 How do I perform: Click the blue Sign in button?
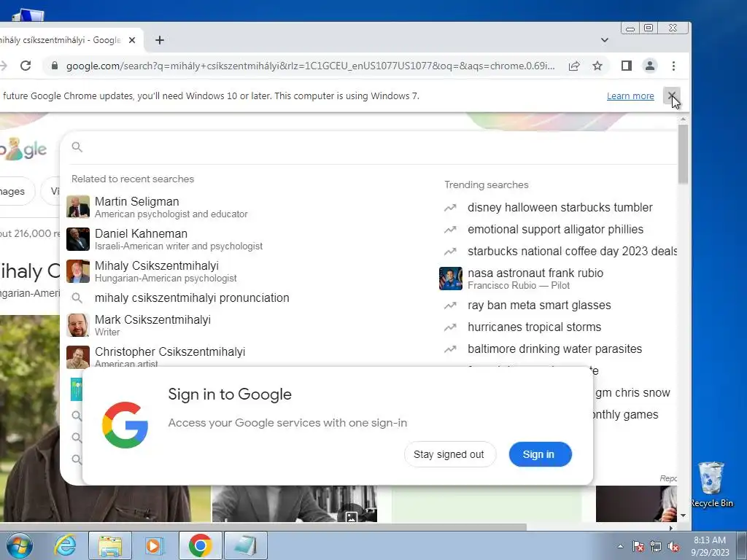point(540,454)
